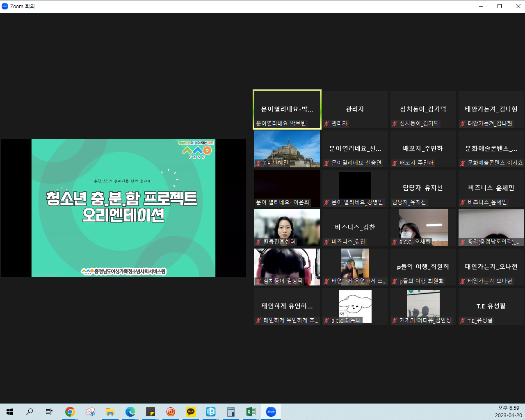
Task: Open Google Chrome from the taskbar
Action: [x=70, y=412]
